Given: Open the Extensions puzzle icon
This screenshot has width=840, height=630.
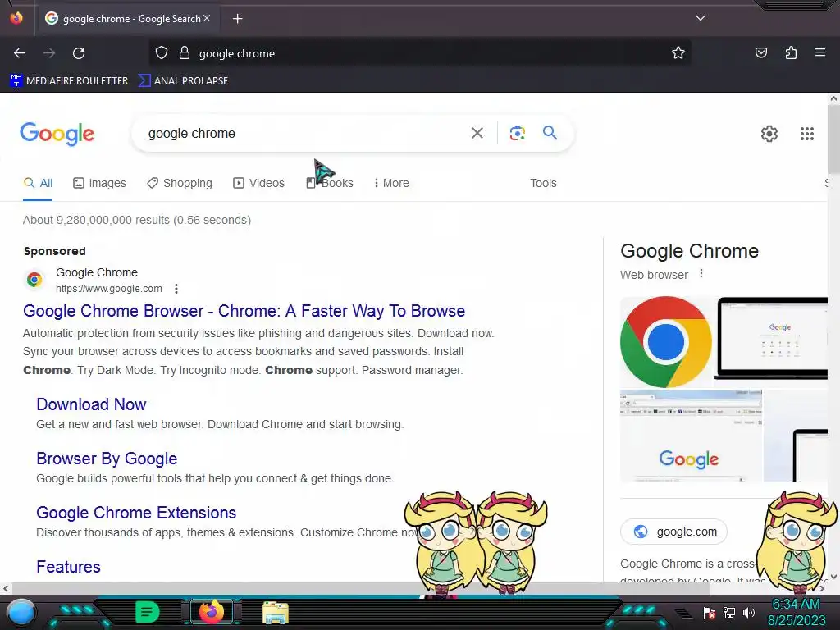Looking at the screenshot, I should (791, 52).
